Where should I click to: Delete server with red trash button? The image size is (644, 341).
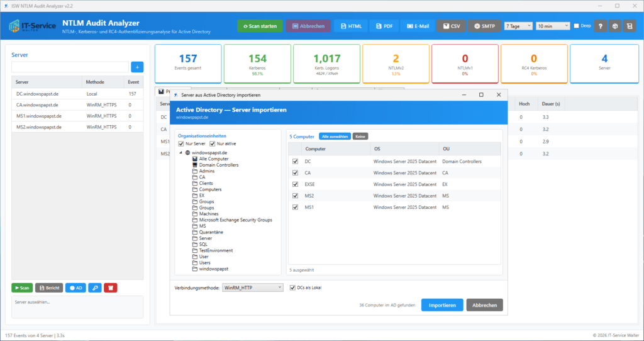111,288
